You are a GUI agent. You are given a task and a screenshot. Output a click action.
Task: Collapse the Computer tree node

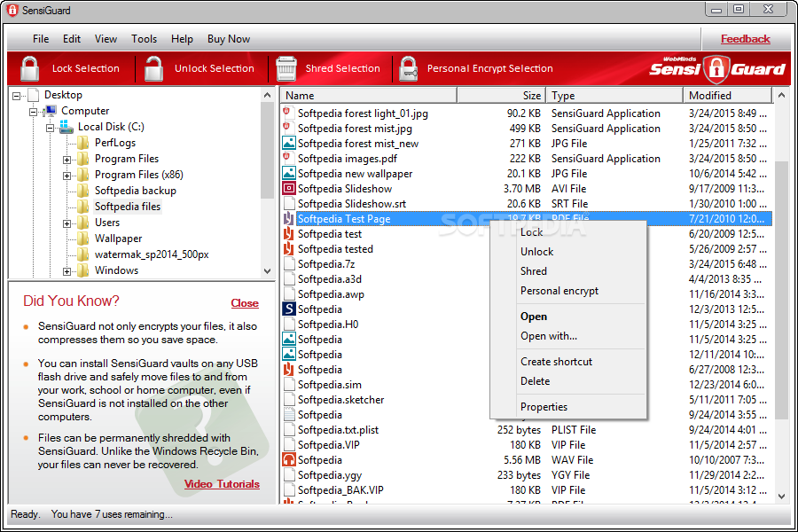click(x=33, y=112)
